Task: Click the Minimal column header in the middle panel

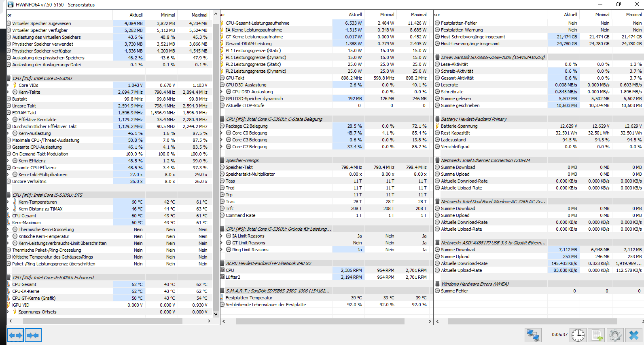Action: point(381,15)
